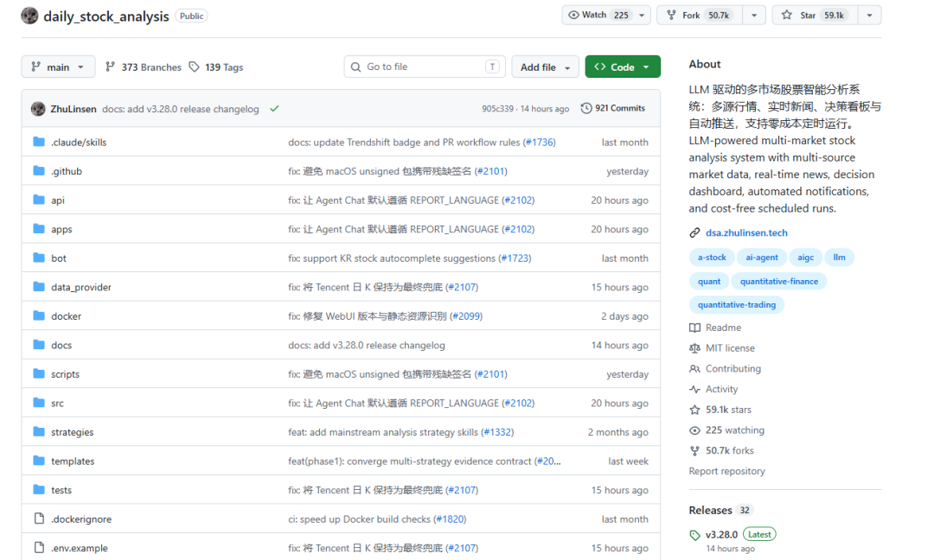Open the Releases 32 heading link

point(720,511)
